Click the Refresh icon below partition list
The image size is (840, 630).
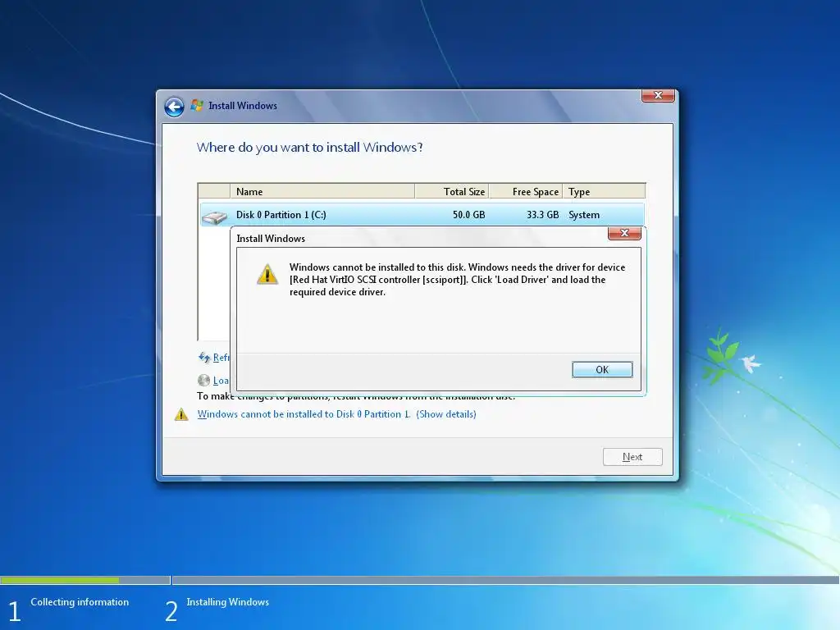click(204, 358)
